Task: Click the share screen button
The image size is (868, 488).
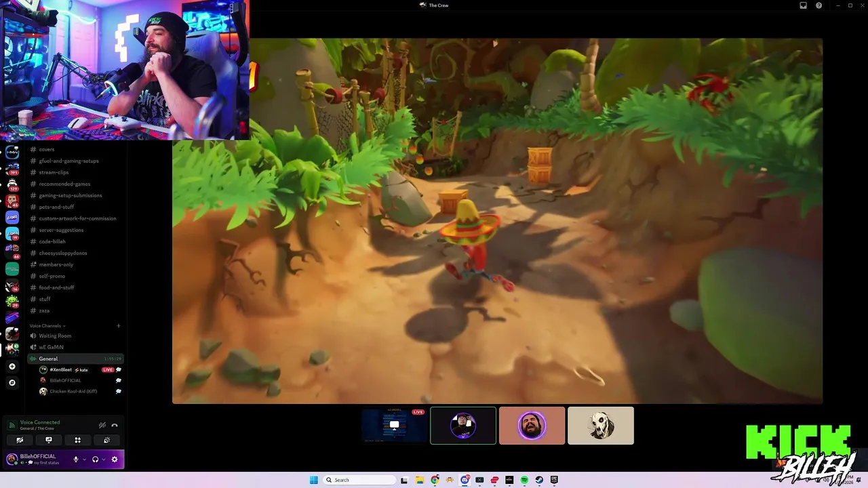Action: coord(48,440)
